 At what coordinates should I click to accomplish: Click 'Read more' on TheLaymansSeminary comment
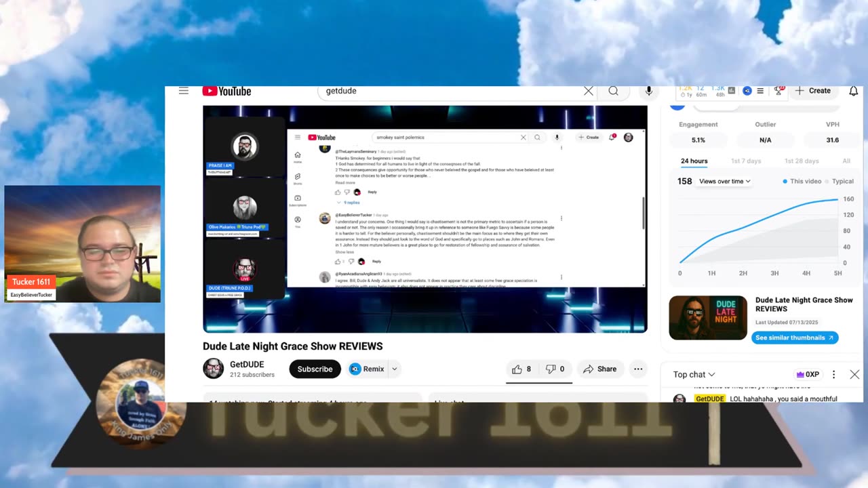click(x=345, y=183)
